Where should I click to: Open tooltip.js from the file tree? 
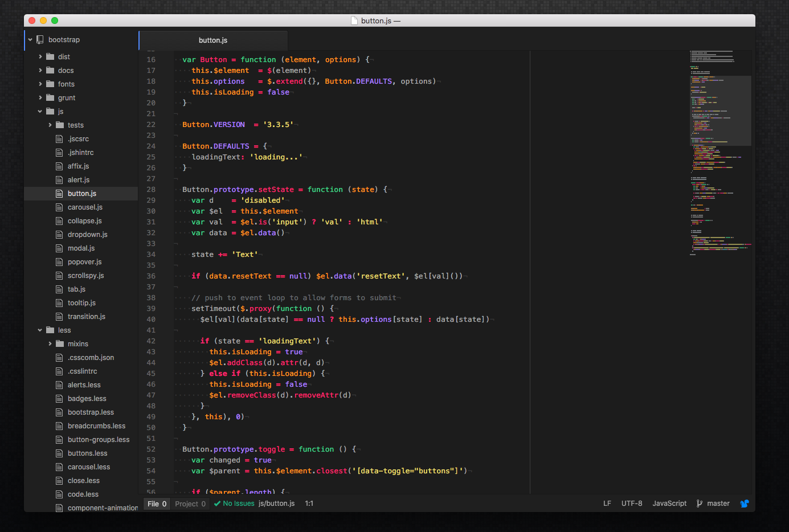click(81, 303)
